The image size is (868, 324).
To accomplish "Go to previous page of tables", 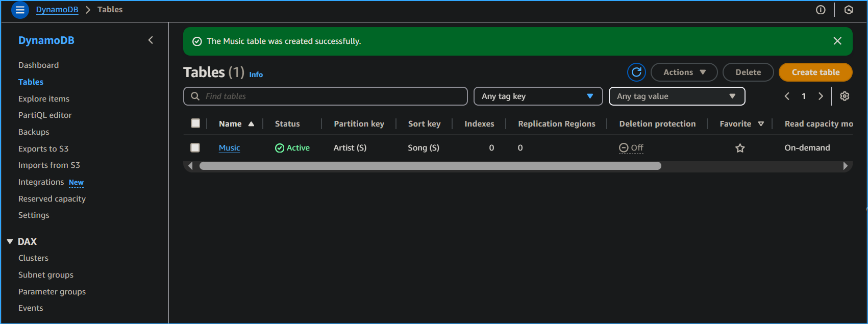I will point(787,96).
